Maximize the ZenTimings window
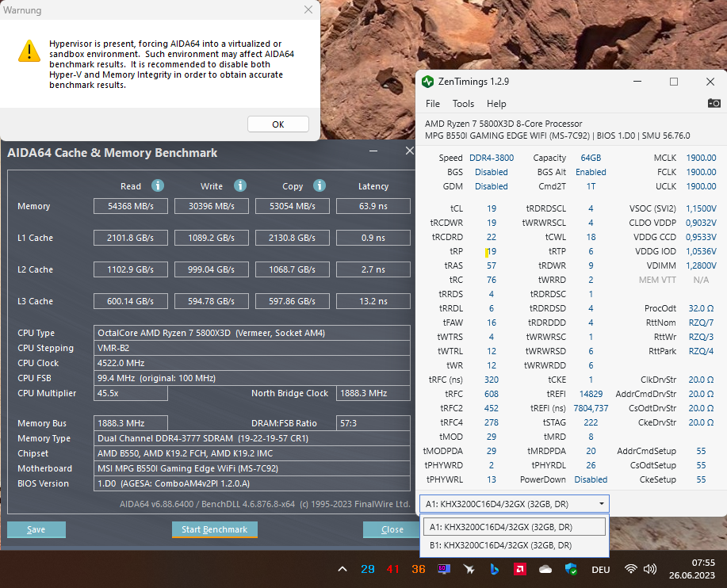The image size is (727, 588). (x=674, y=82)
